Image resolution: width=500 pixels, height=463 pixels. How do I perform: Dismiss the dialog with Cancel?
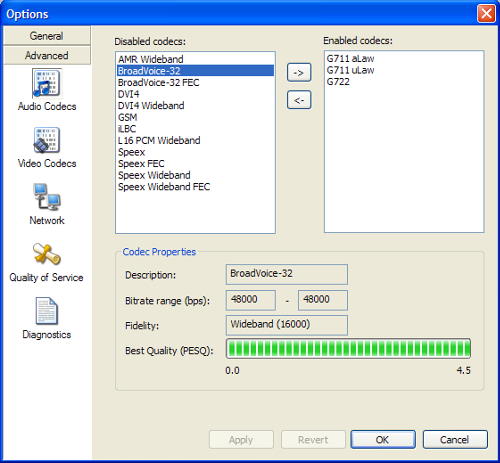455,439
